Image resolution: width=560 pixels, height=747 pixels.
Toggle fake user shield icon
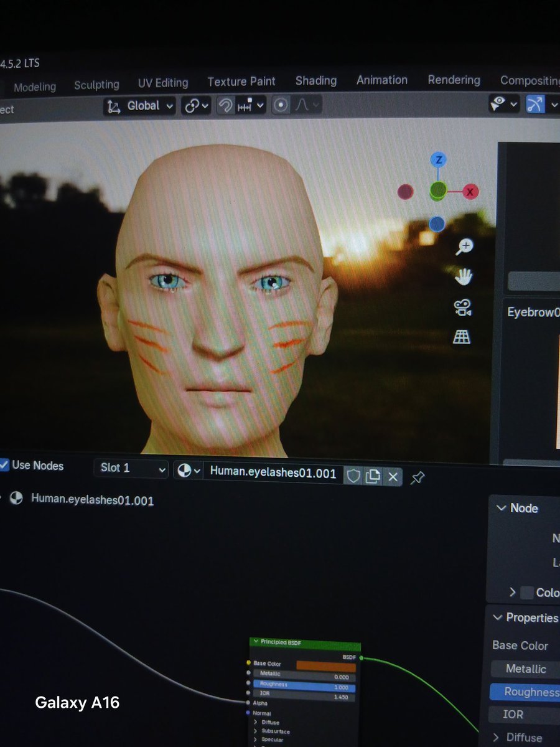353,476
